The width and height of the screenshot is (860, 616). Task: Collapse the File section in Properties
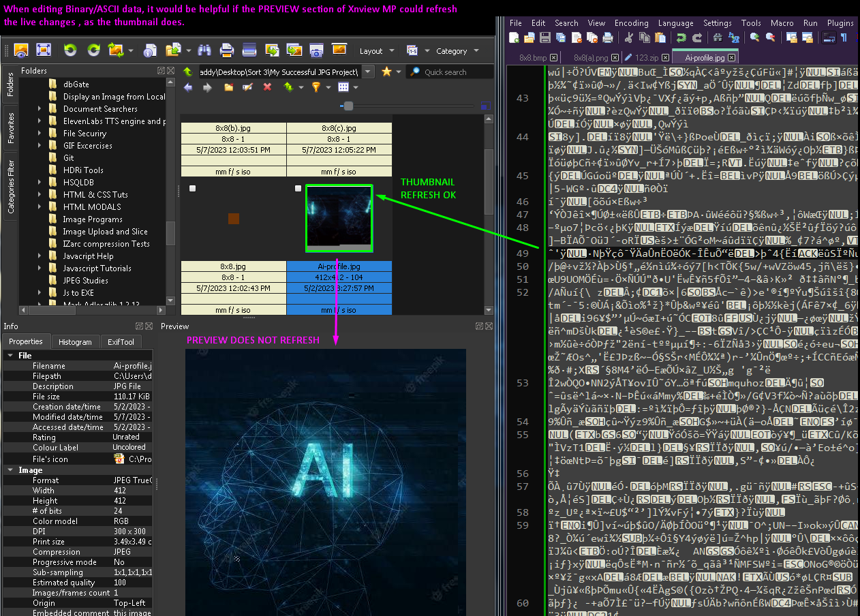tap(10, 356)
